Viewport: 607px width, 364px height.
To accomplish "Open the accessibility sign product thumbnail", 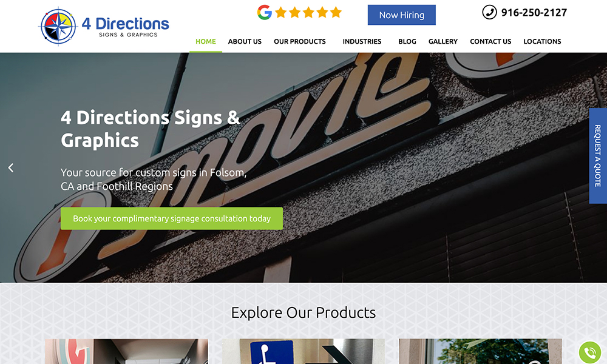I will pos(303,351).
